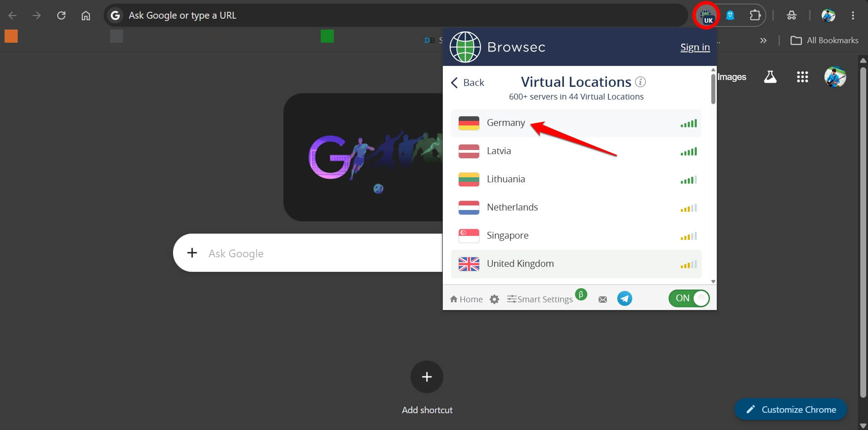Click the plus icon in Ask Google box

[192, 253]
